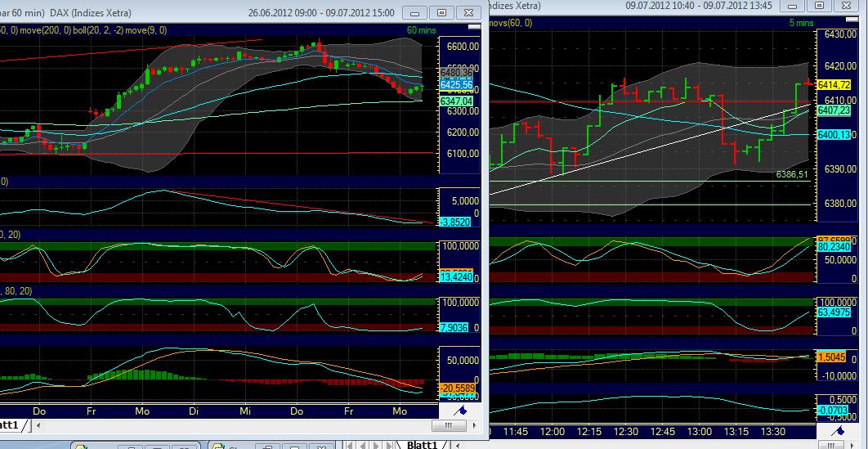Click the 6480,36 gray price tag
The width and height of the screenshot is (868, 449).
click(x=457, y=73)
